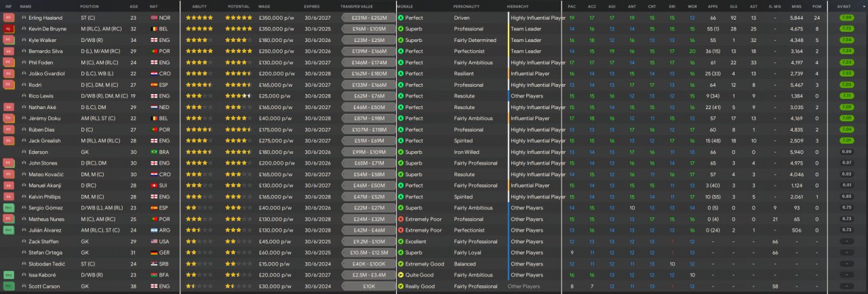
Task: Click the injury badge beside Kevin De Bruyne
Action: (9, 29)
